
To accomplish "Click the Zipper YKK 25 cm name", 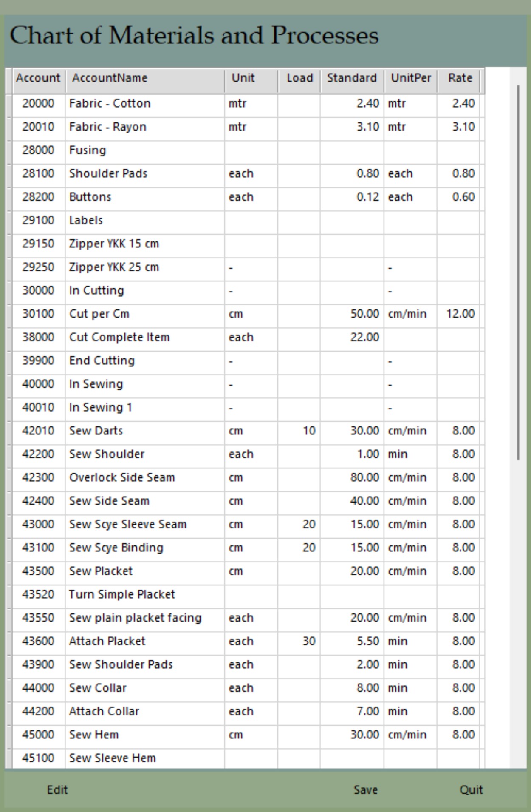I will pyautogui.click(x=114, y=267).
